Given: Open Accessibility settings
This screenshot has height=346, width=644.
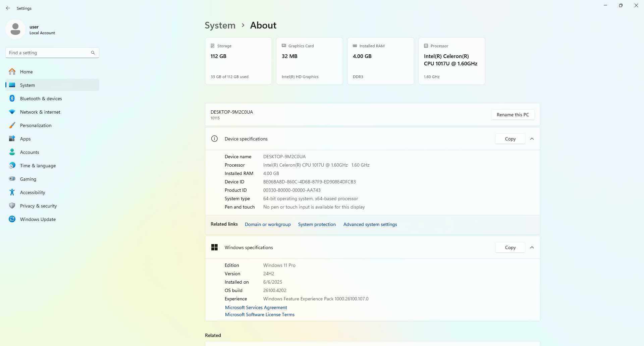Looking at the screenshot, I should (52, 192).
